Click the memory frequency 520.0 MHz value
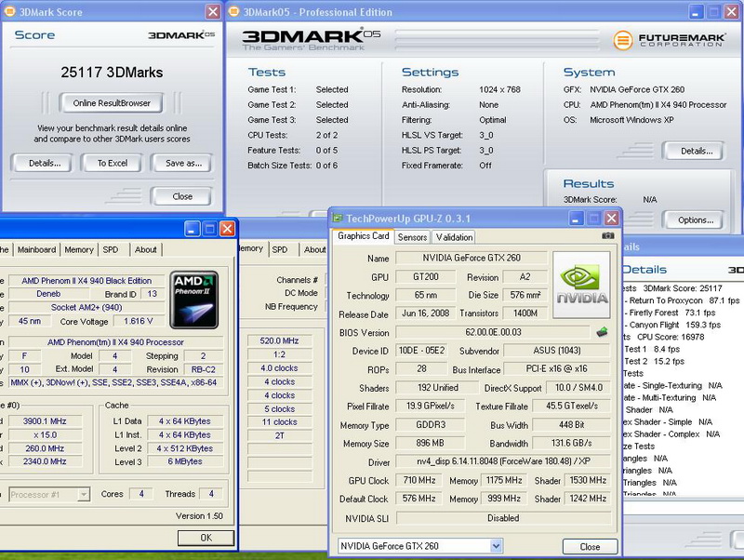 280,340
